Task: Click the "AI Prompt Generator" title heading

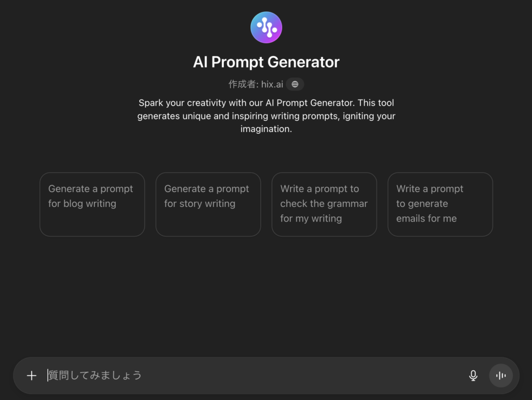Action: pos(266,62)
